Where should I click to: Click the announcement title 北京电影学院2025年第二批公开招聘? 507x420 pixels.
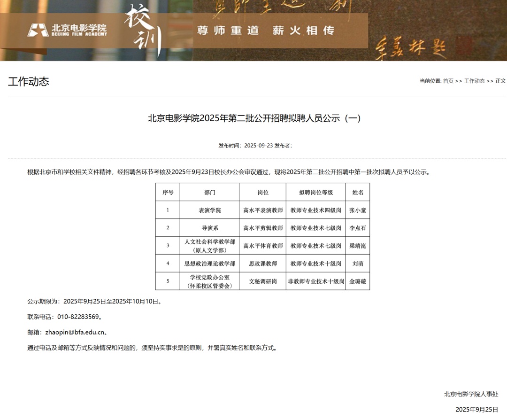pos(254,118)
